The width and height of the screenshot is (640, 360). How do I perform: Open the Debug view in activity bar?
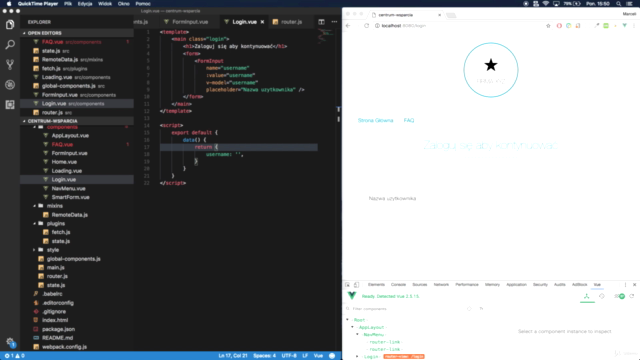coord(10,84)
